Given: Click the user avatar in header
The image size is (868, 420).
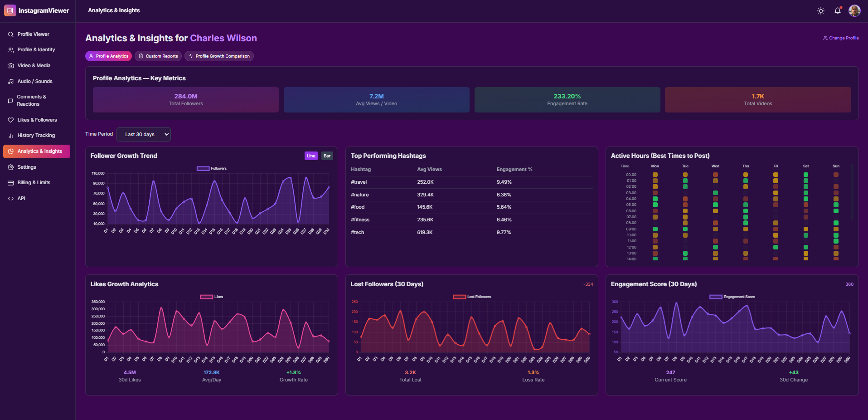Looking at the screenshot, I should pos(854,11).
